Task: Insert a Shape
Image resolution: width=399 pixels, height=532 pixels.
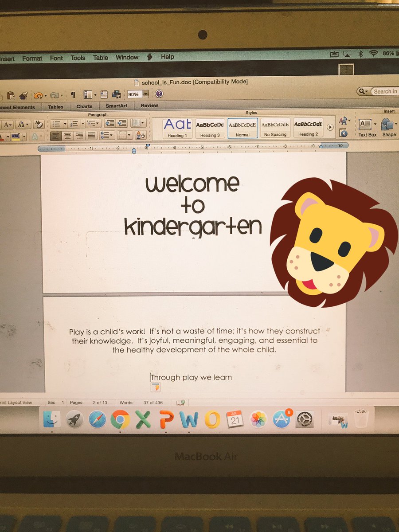Action: click(x=389, y=127)
